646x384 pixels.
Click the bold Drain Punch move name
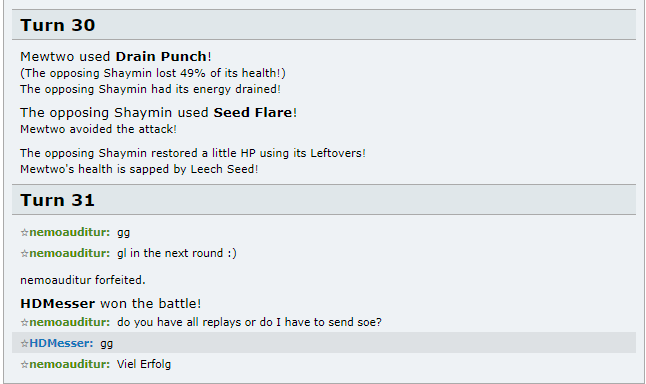(161, 56)
